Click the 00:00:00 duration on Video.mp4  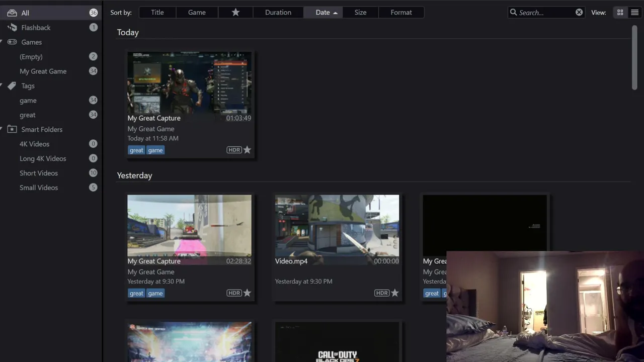click(386, 261)
